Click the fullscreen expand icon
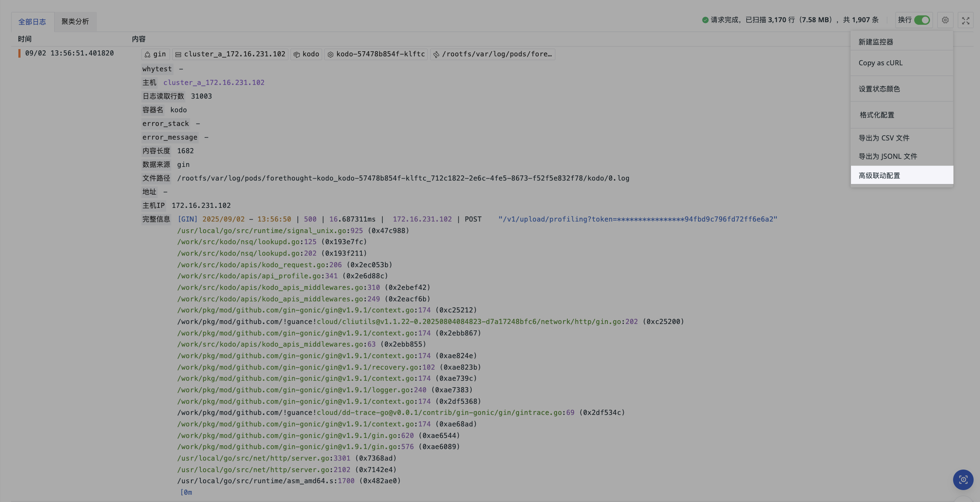Image resolution: width=980 pixels, height=502 pixels. [965, 20]
